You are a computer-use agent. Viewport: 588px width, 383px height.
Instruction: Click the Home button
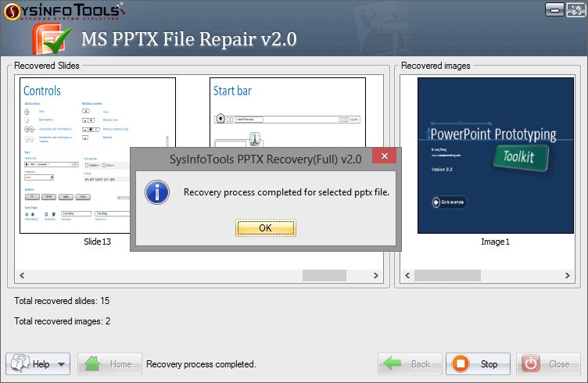click(110, 364)
